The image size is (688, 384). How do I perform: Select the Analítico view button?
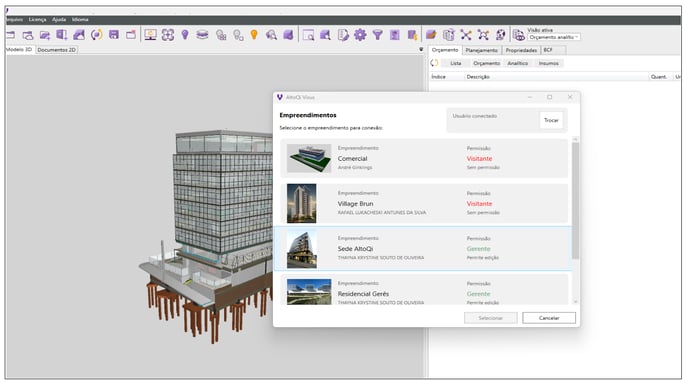[517, 63]
